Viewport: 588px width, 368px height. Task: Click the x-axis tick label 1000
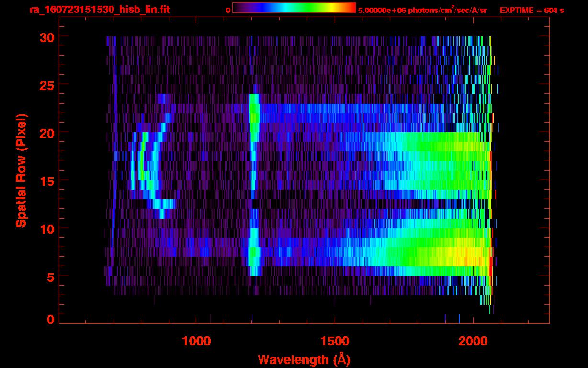click(196, 341)
